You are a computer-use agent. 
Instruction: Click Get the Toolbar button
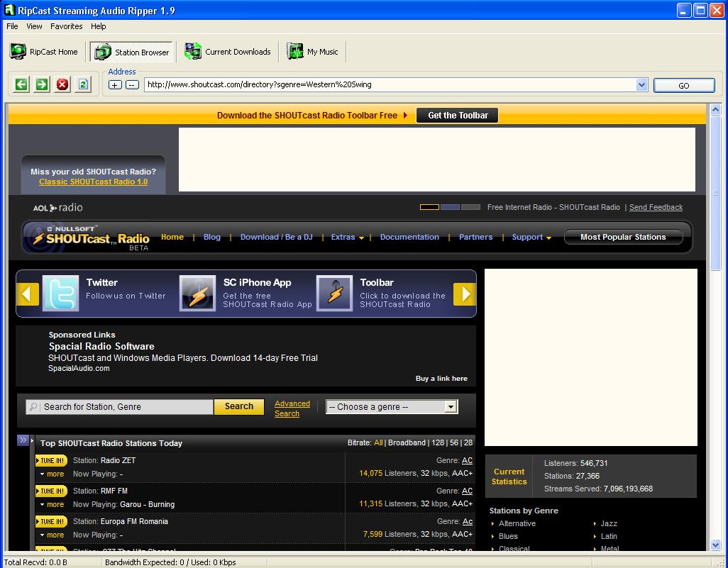tap(458, 115)
